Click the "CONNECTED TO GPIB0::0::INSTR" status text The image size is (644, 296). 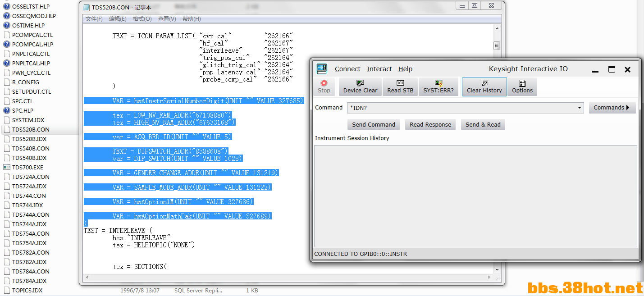(x=361, y=254)
